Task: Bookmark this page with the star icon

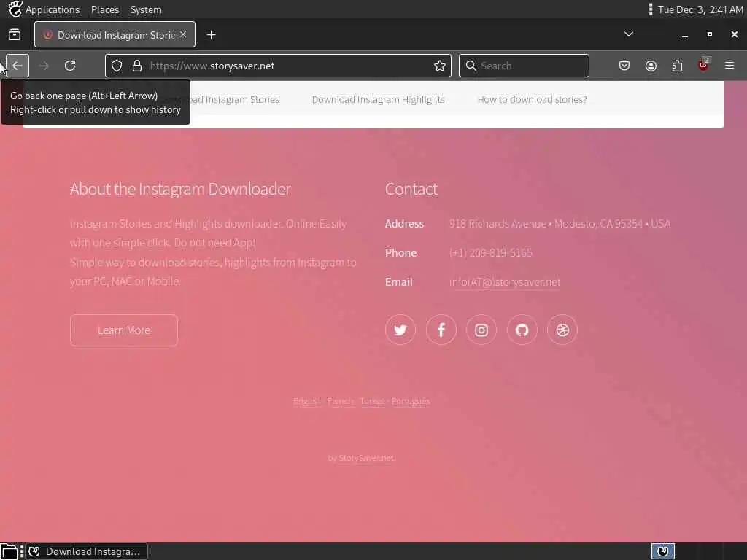Action: [x=440, y=66]
